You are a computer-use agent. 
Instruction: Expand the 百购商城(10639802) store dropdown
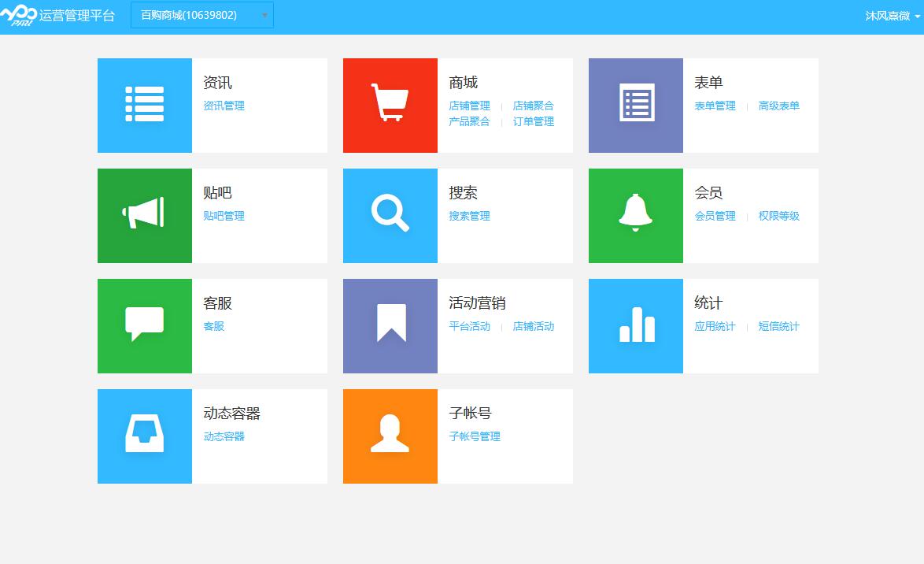pos(202,15)
